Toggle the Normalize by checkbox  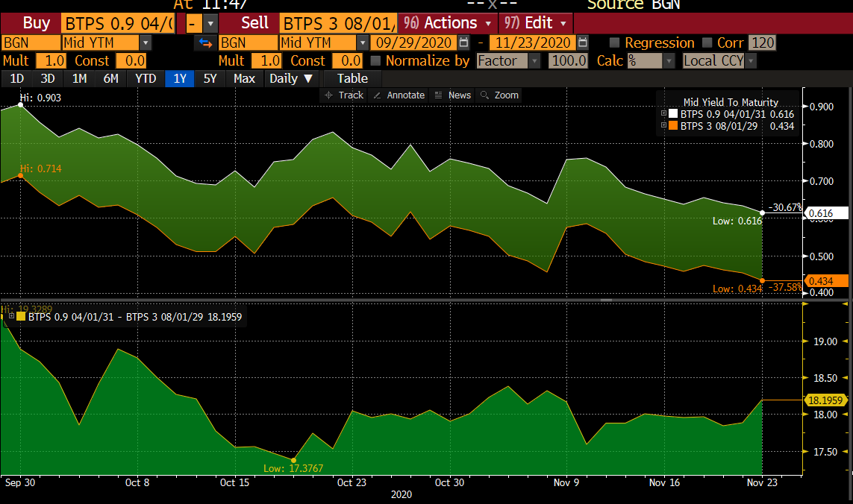[x=375, y=60]
